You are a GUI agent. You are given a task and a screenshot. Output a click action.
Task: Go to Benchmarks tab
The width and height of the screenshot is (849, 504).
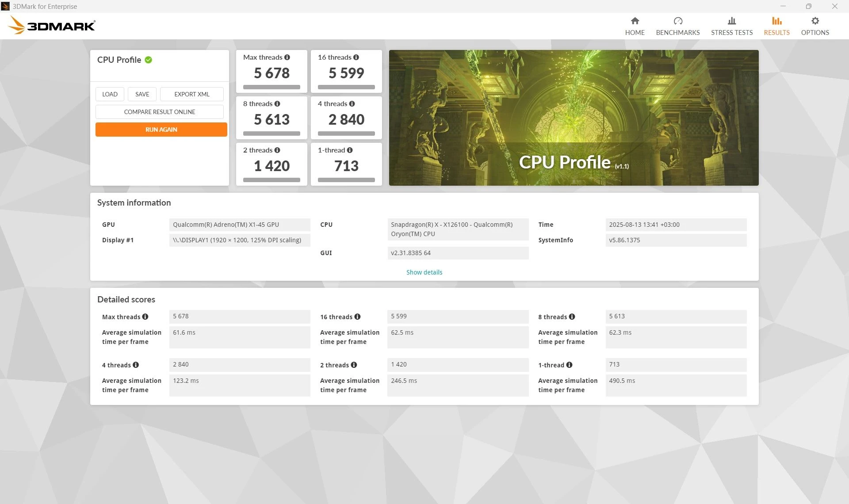coord(677,26)
